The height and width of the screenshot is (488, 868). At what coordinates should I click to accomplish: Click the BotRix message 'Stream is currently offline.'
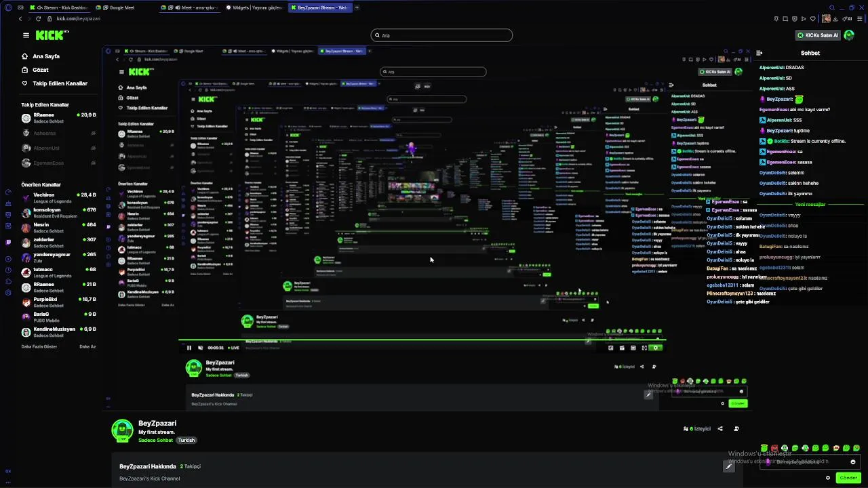tap(803, 141)
